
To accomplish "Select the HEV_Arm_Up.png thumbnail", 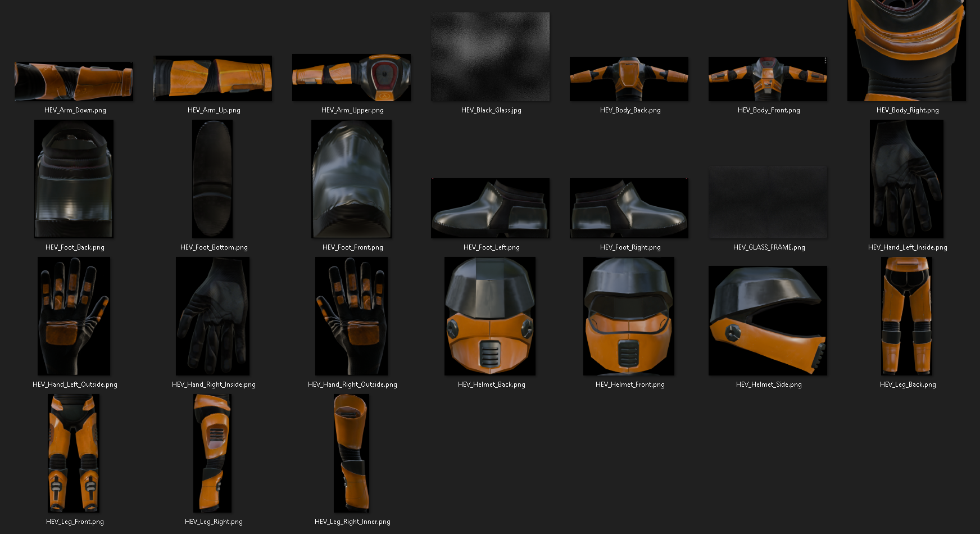I will click(213, 78).
